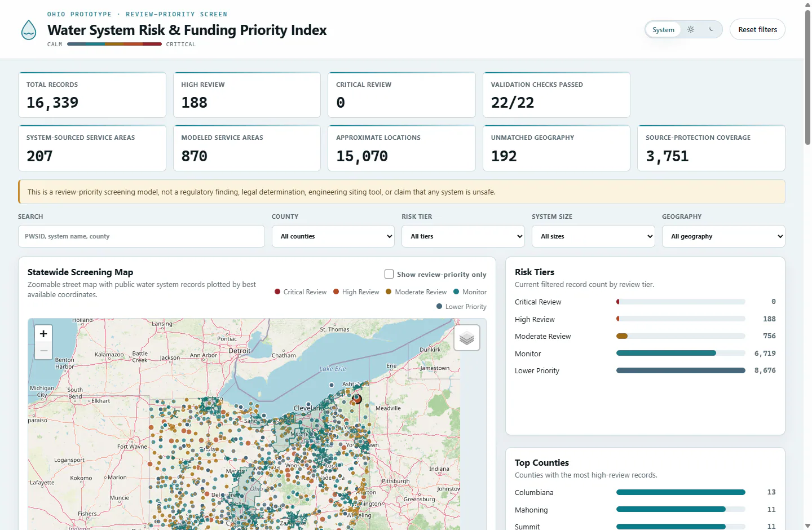Switch to dark theme moon icon
This screenshot has height=530, width=812.
pyautogui.click(x=711, y=30)
